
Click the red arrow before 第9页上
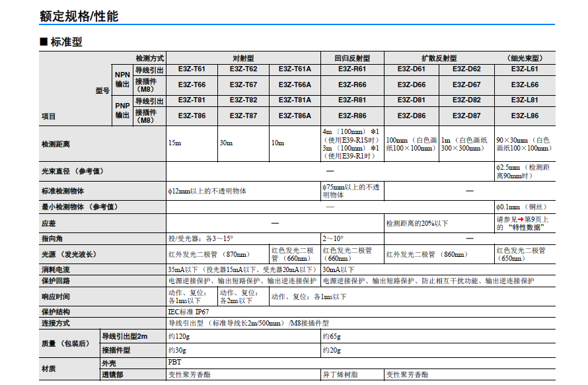click(x=521, y=219)
